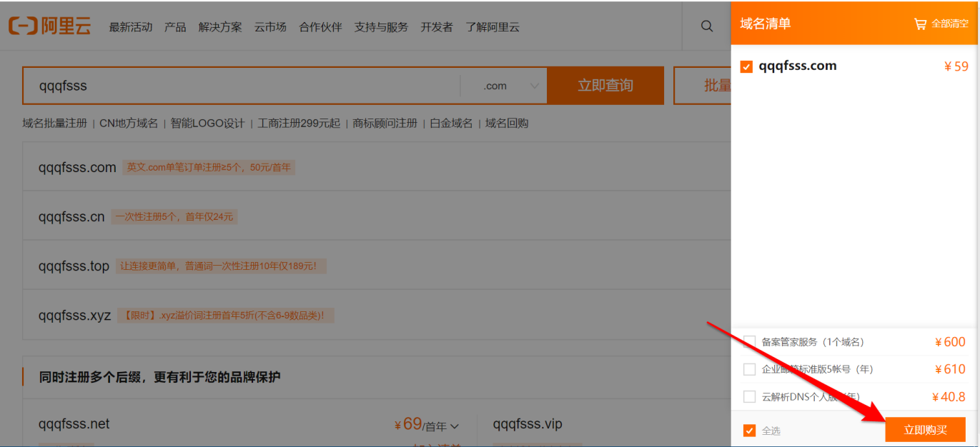Click the 立即购买 button
Screen dimensions: 980x447
[925, 430]
